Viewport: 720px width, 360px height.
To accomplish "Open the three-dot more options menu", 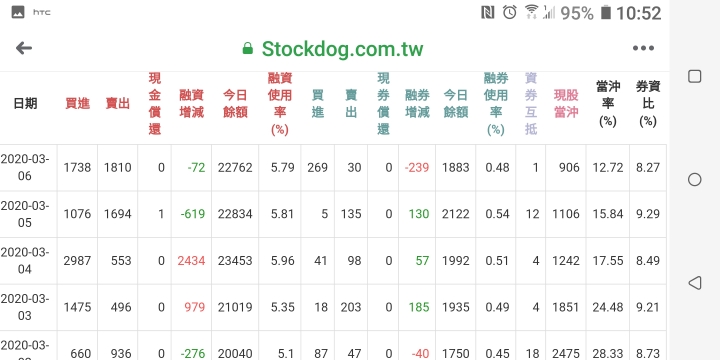I will click(643, 48).
